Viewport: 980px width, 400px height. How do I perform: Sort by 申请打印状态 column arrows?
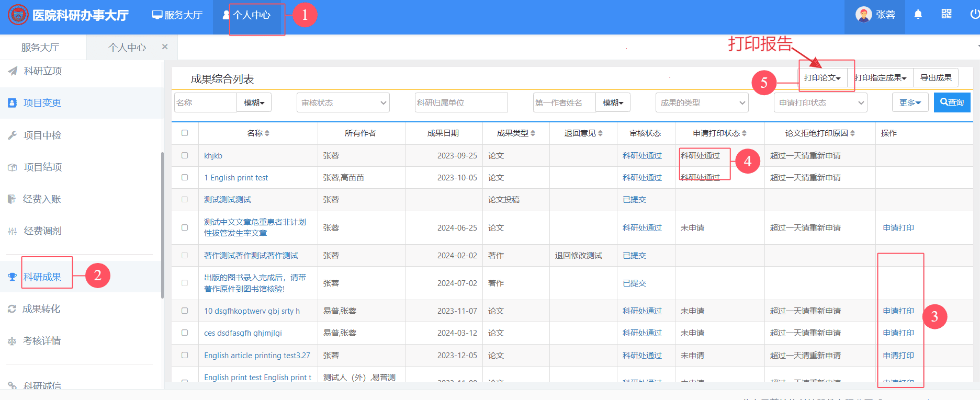[x=745, y=133]
